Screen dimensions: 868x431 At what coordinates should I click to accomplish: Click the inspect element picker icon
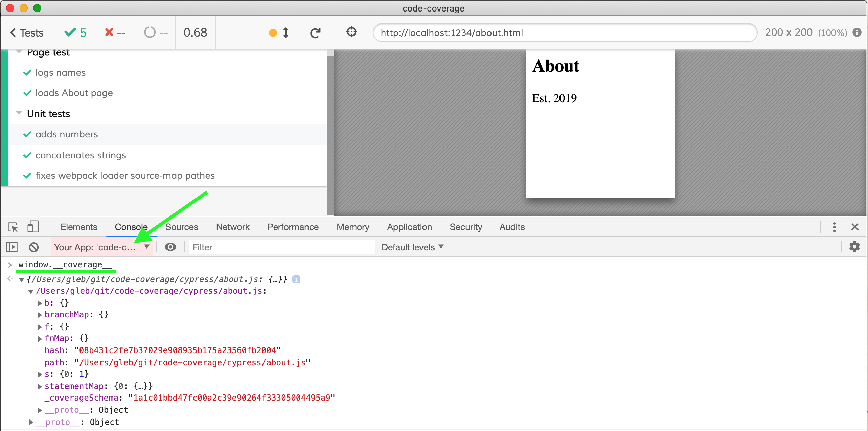[x=13, y=227]
